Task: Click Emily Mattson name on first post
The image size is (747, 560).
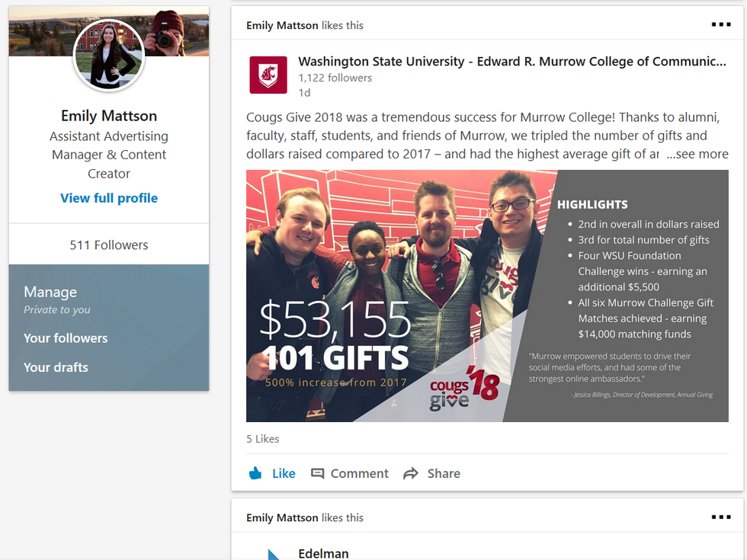Action: [x=282, y=25]
